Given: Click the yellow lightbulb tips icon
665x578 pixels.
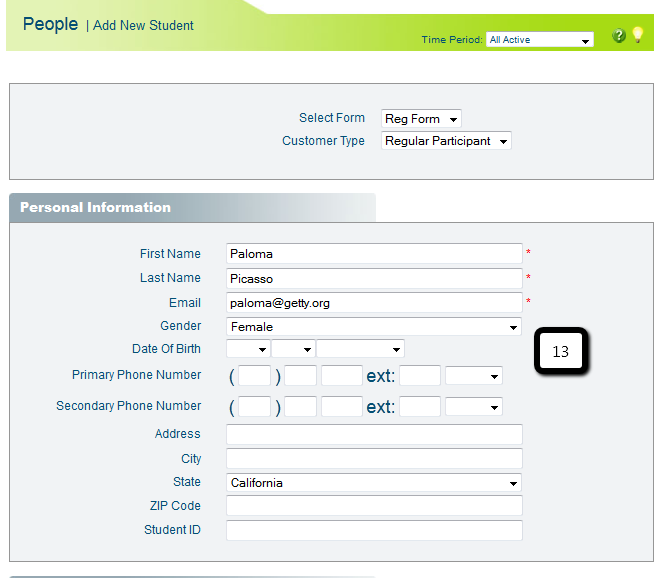Looking at the screenshot, I should coord(638,35).
